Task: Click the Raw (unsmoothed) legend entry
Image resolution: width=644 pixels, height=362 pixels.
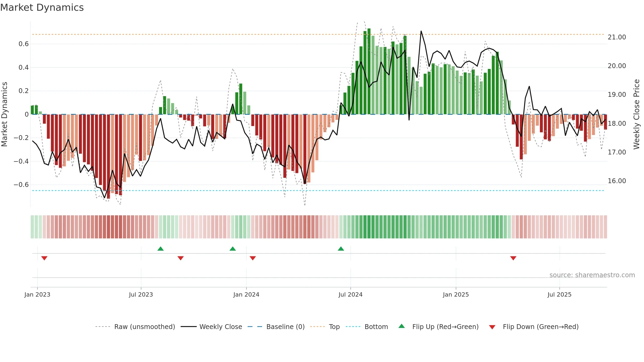Action: pos(135,327)
